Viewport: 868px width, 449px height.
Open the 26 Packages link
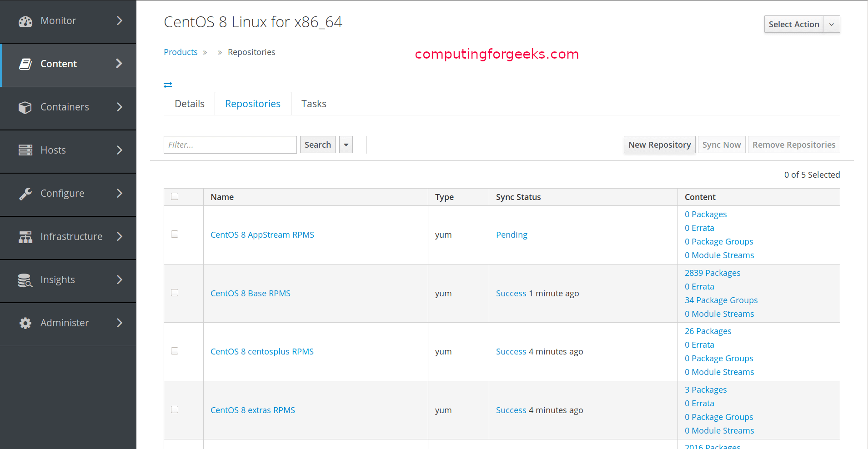(708, 331)
